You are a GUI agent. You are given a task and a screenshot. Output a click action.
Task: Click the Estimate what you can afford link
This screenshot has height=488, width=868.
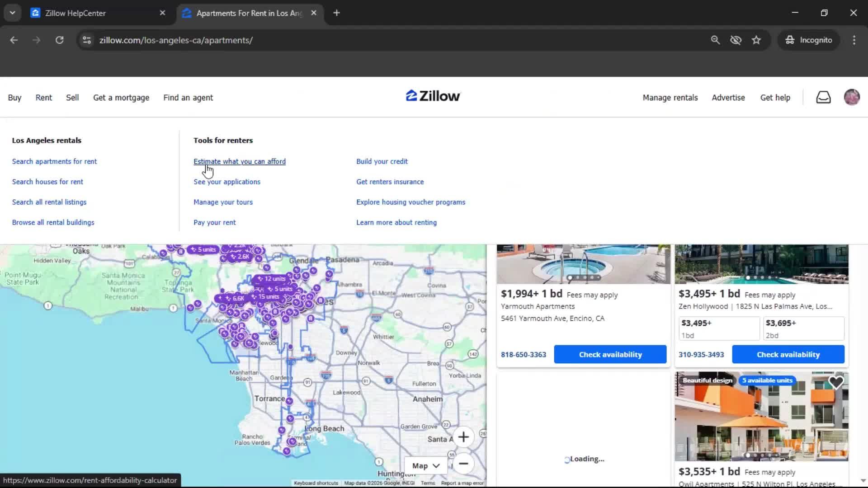coord(239,161)
